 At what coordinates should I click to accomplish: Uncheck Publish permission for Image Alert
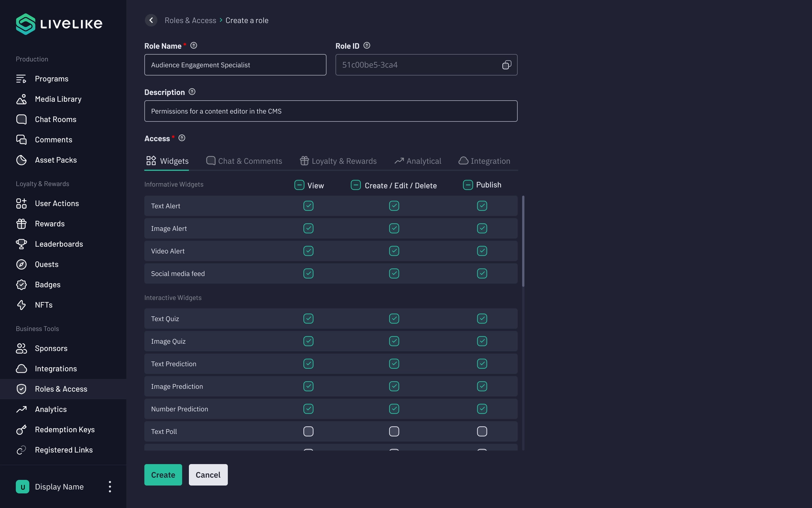coord(482,228)
